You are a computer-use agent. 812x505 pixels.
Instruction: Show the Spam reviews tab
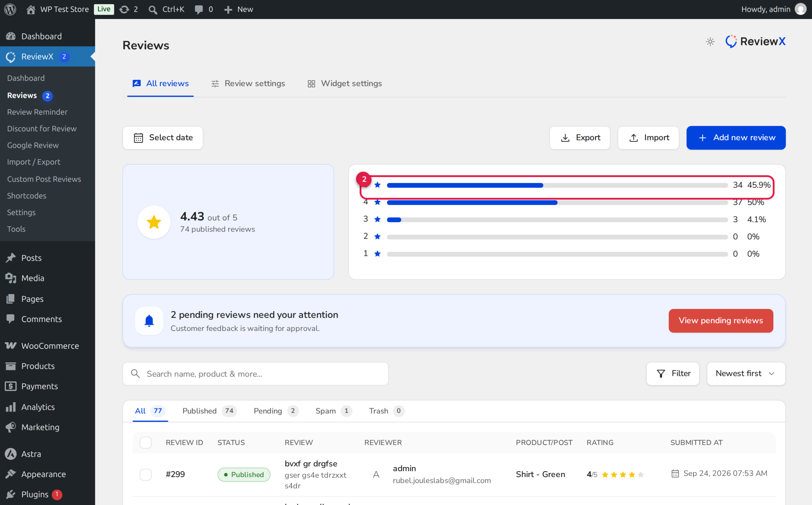(x=333, y=411)
